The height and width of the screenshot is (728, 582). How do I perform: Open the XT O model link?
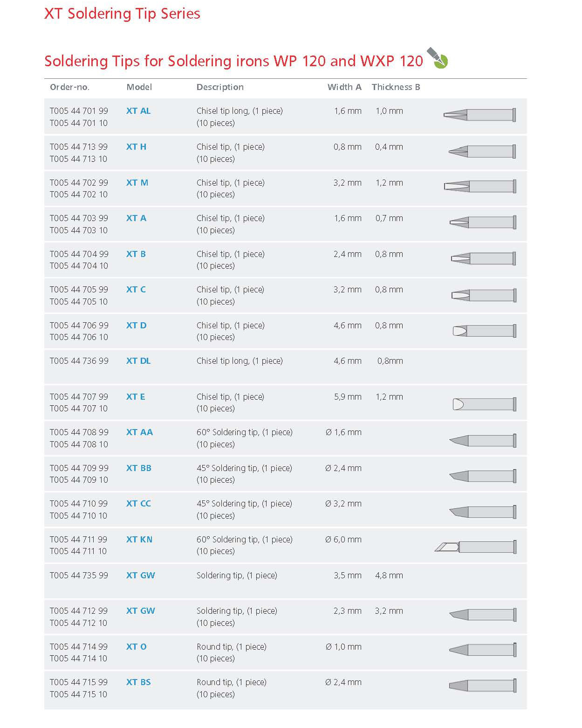tap(137, 647)
